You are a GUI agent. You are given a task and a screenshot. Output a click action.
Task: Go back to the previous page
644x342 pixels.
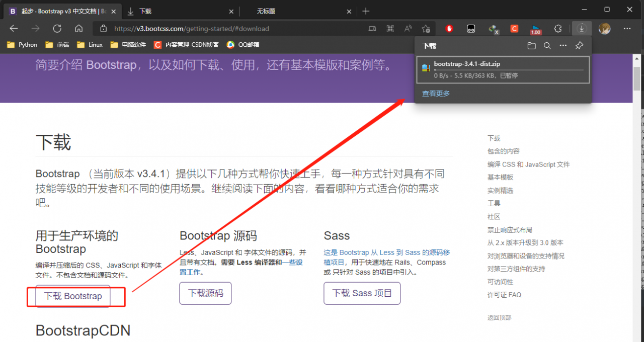(x=14, y=29)
